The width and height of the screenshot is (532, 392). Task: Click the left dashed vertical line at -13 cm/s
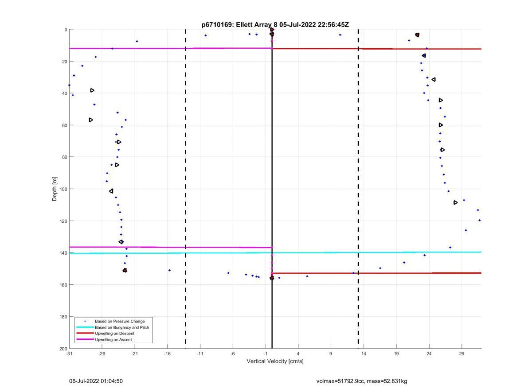(185, 189)
